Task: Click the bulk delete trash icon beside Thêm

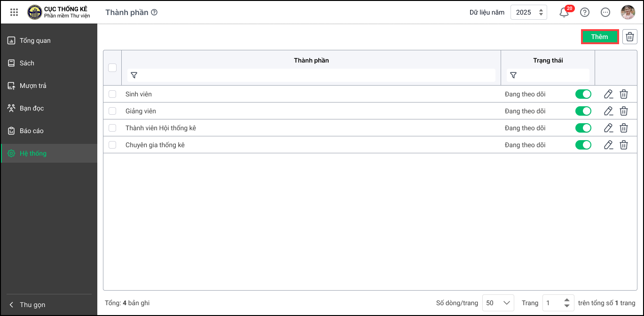Action: tap(630, 37)
